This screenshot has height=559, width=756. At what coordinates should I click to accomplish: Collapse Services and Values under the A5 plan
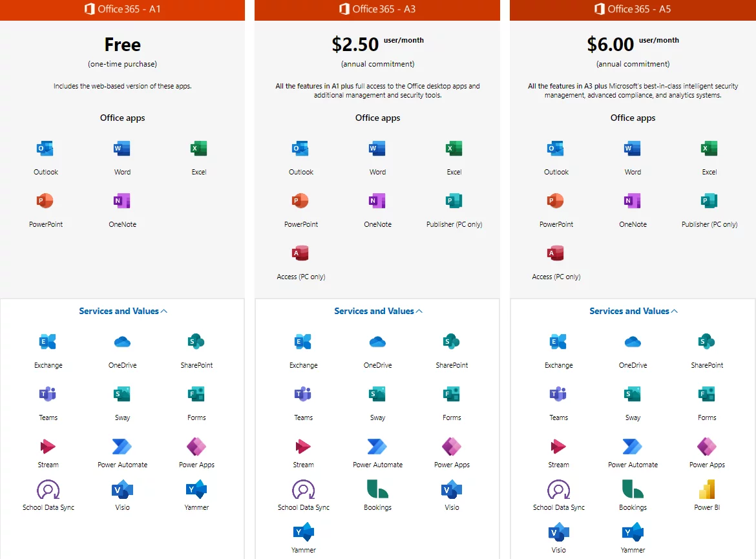(x=633, y=311)
